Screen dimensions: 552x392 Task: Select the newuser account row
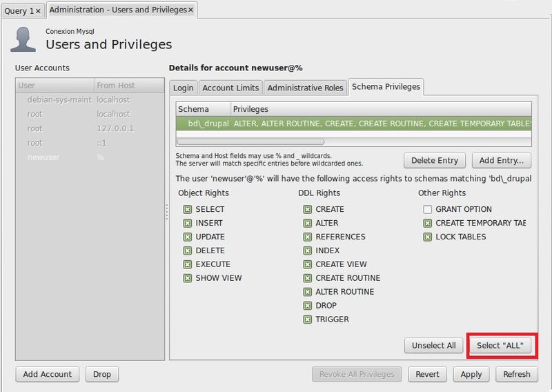click(90, 157)
